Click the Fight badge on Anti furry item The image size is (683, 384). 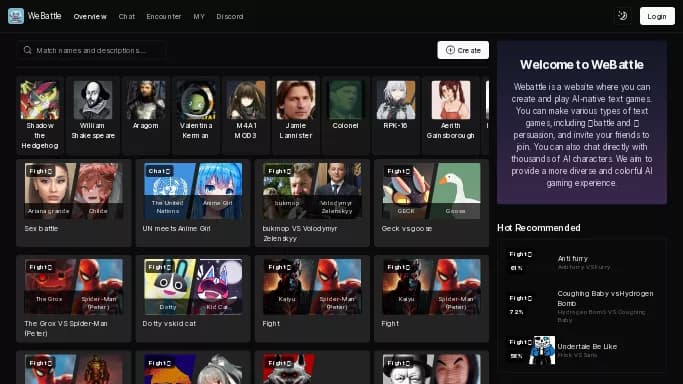521,254
